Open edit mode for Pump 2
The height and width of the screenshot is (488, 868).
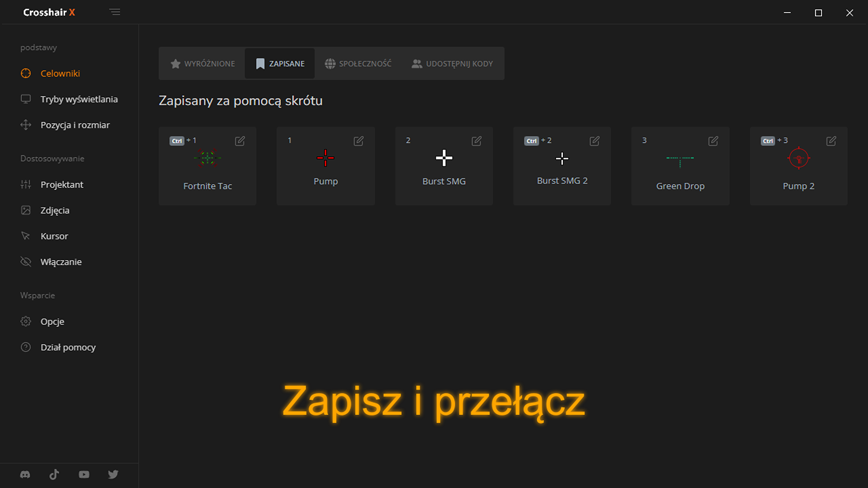tap(831, 141)
